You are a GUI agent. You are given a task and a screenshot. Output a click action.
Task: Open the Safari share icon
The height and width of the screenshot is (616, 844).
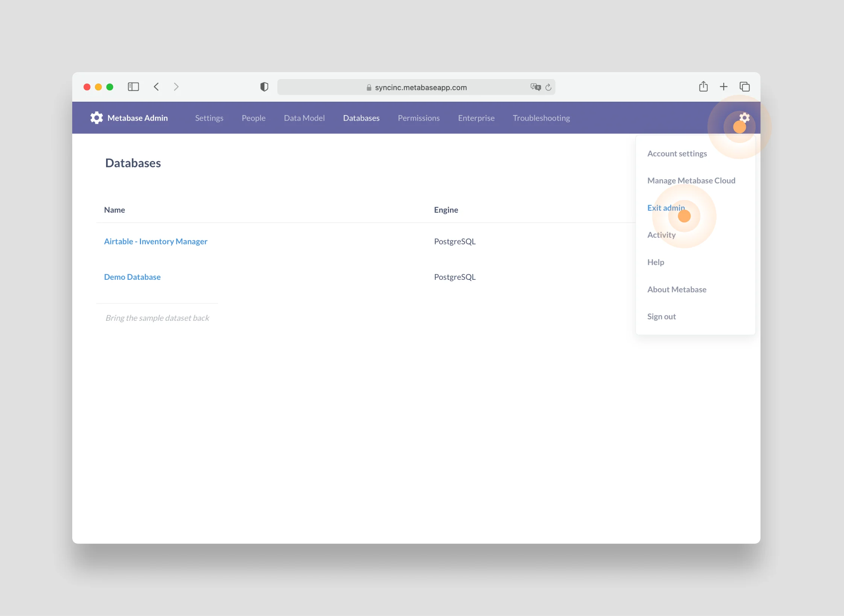coord(703,86)
